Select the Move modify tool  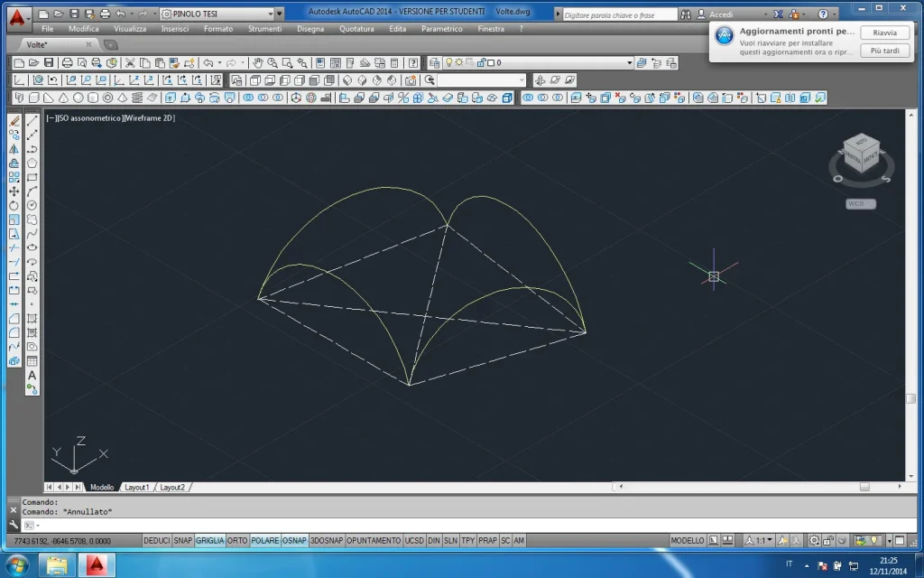[x=14, y=191]
